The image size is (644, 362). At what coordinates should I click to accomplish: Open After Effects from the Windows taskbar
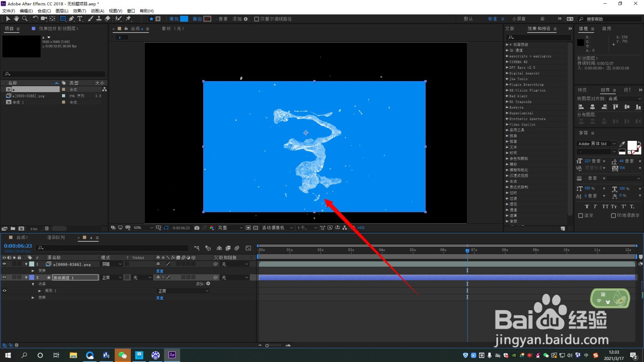coord(172,355)
